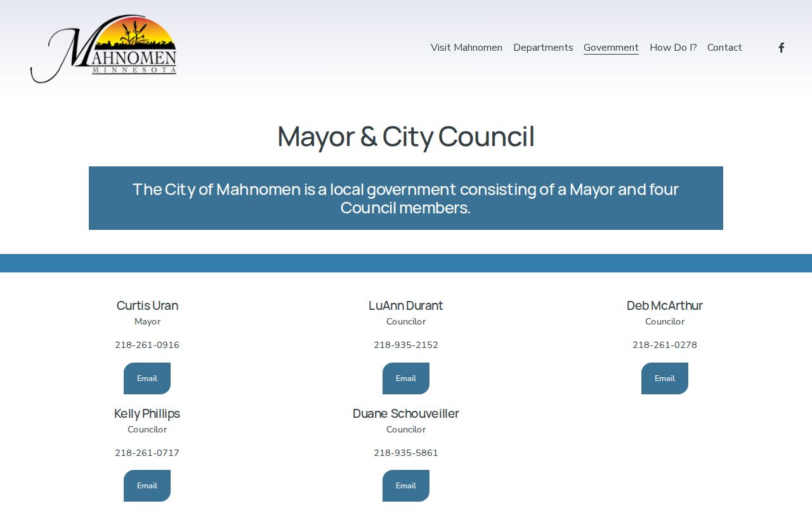Open the Facebook icon link
The image size is (812, 508).
782,48
